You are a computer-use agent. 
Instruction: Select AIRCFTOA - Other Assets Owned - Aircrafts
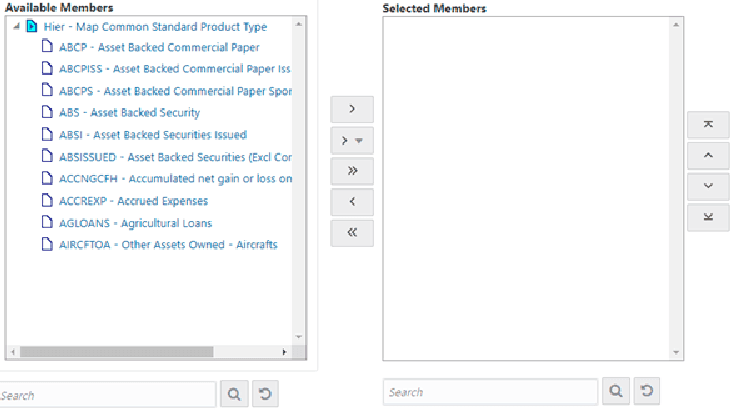tap(168, 245)
